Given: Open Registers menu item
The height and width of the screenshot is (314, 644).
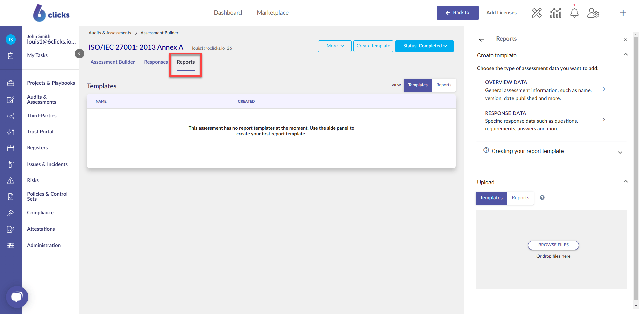Looking at the screenshot, I should 37,148.
